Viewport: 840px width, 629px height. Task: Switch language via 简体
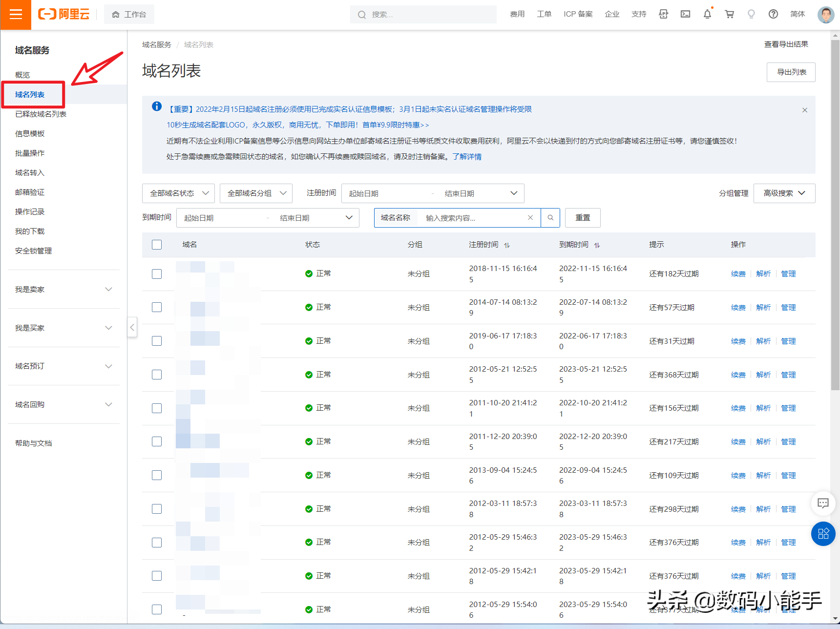point(798,14)
